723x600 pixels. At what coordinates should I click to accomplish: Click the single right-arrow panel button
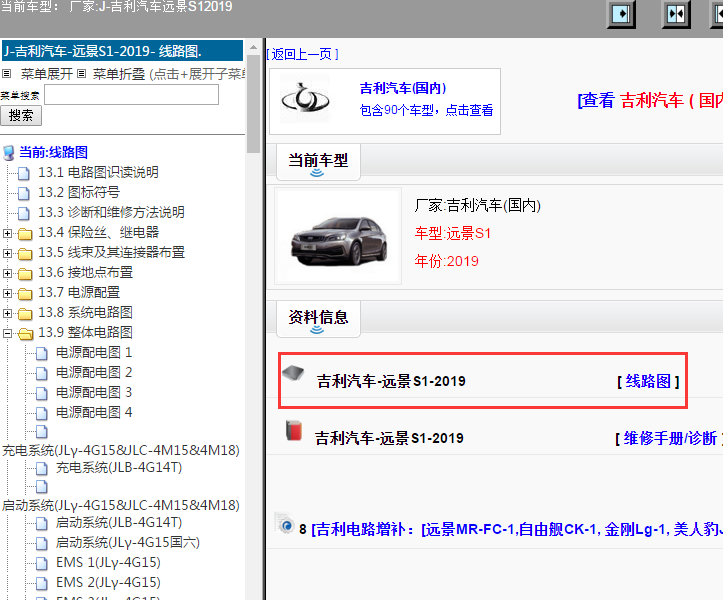621,14
